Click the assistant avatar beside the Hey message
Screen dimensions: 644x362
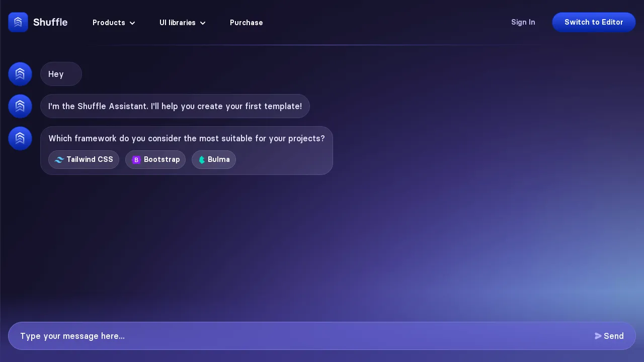pos(20,74)
